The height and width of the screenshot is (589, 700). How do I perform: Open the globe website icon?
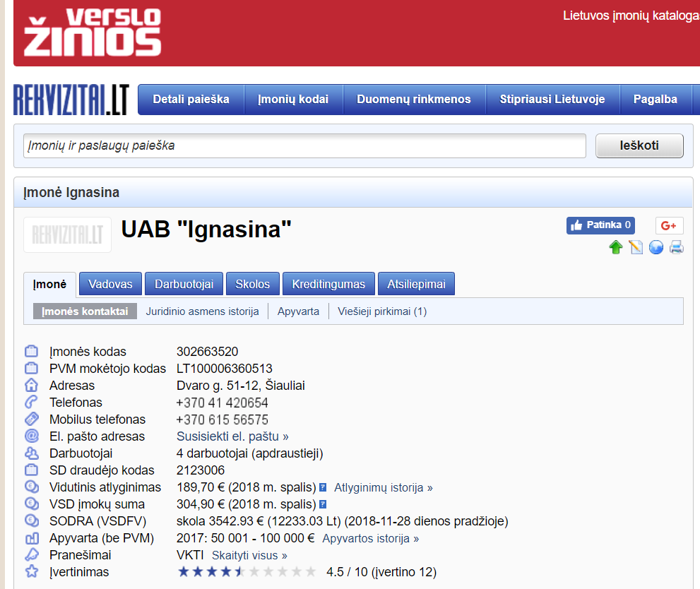click(655, 247)
